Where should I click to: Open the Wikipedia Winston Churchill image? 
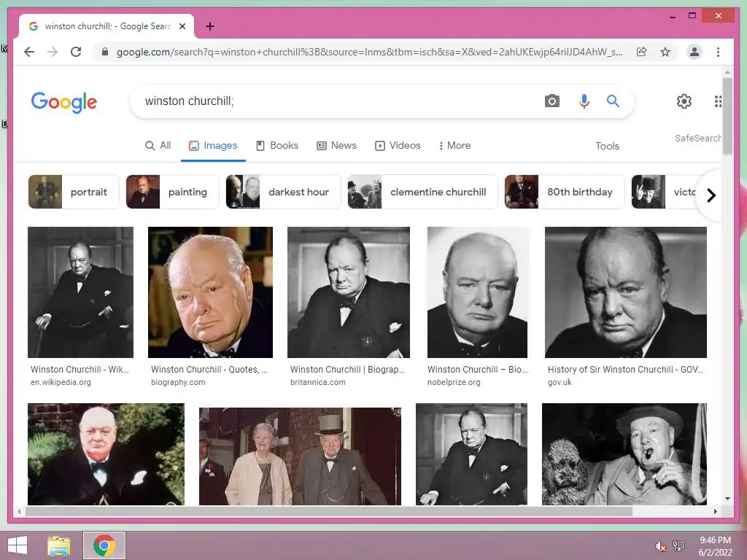(80, 292)
